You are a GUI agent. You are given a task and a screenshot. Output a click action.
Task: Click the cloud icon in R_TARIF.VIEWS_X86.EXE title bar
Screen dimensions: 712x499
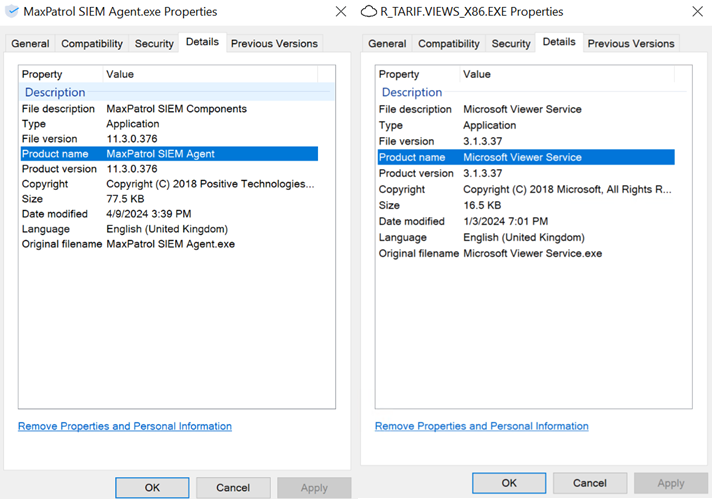(x=368, y=11)
